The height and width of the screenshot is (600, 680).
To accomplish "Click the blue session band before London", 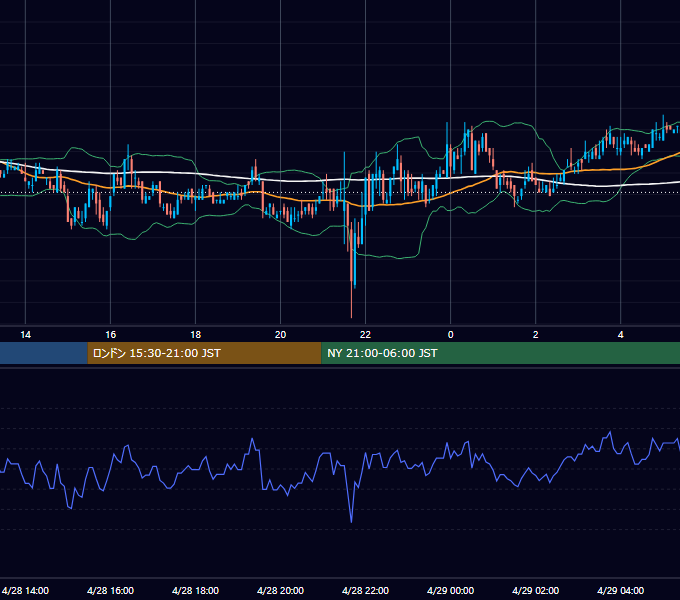I will 43,353.
